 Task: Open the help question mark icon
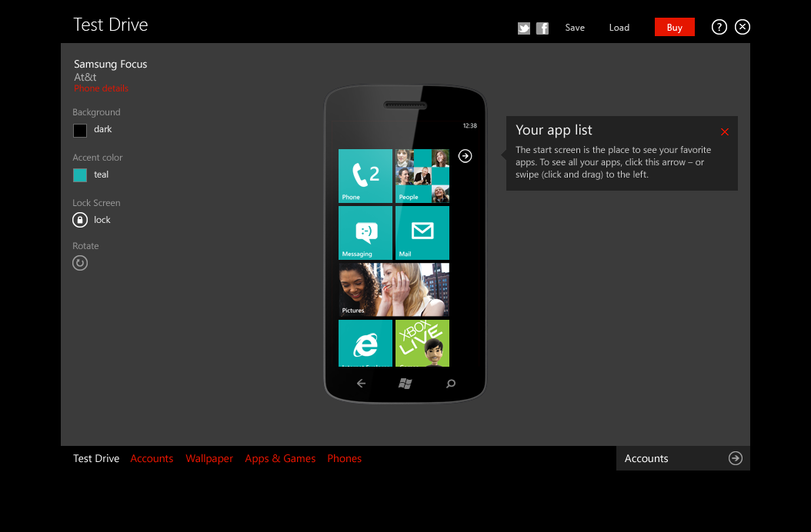coord(719,27)
